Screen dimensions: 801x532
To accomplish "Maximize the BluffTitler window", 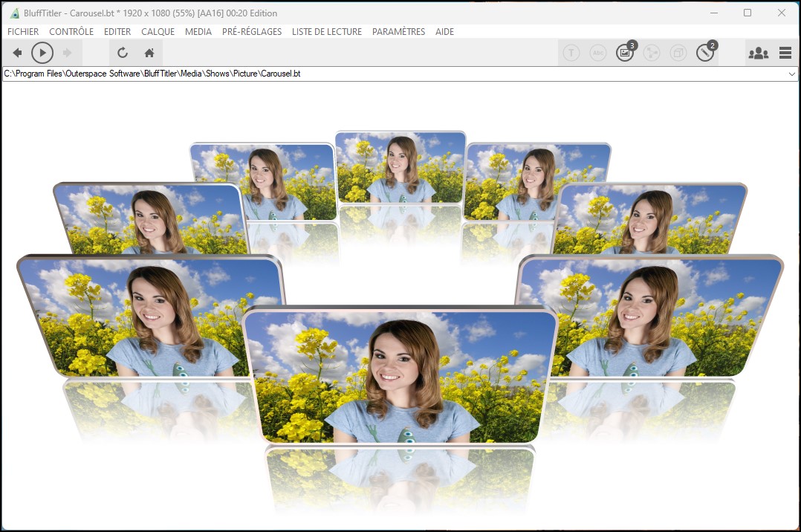I will tap(748, 13).
